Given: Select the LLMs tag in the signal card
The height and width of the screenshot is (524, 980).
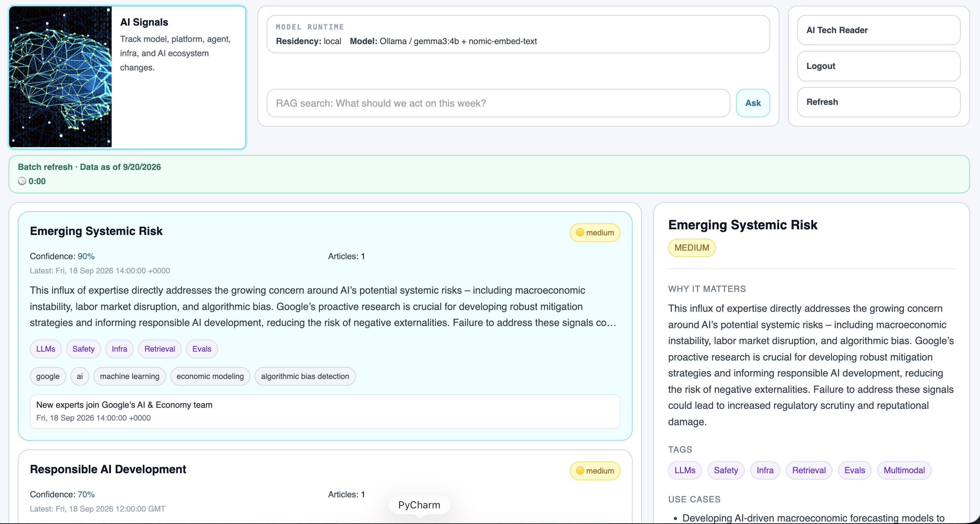Looking at the screenshot, I should coord(46,349).
